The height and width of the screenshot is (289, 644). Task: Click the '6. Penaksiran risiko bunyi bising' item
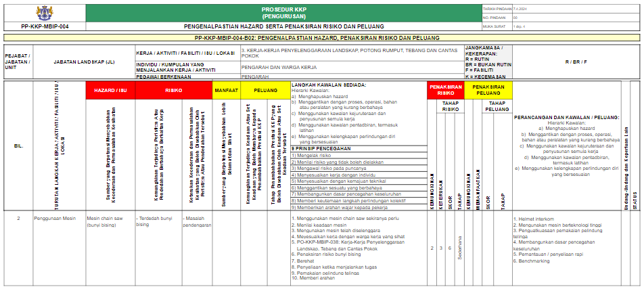(326, 254)
